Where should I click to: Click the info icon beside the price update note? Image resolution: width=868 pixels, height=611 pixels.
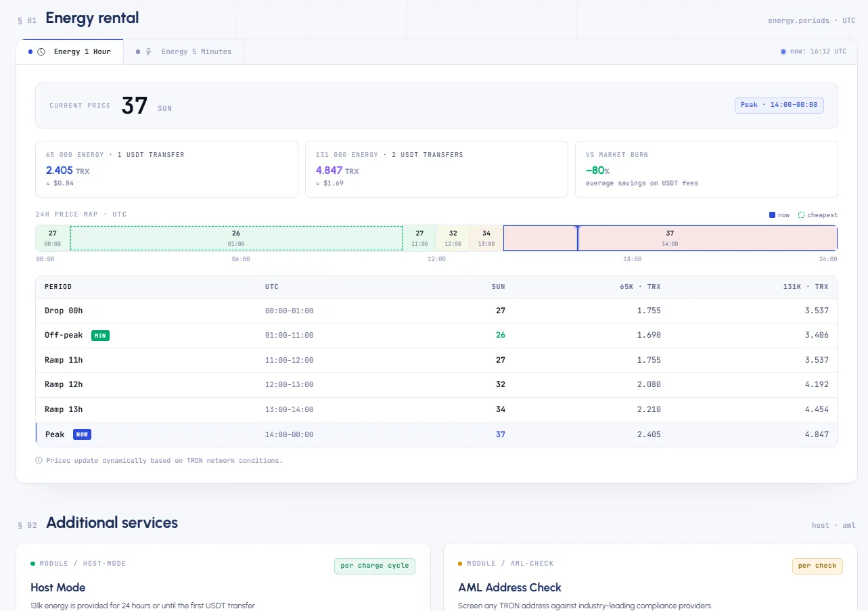(39, 460)
